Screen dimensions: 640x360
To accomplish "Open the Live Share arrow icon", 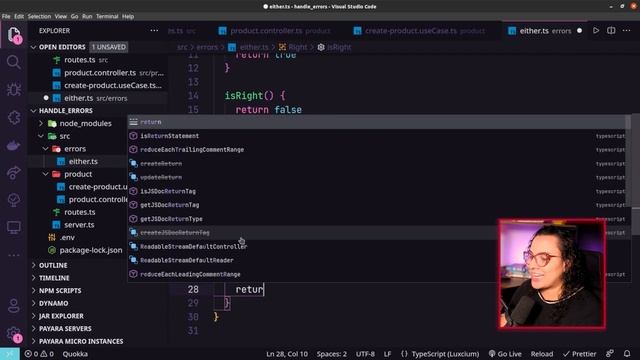I will coord(13,172).
